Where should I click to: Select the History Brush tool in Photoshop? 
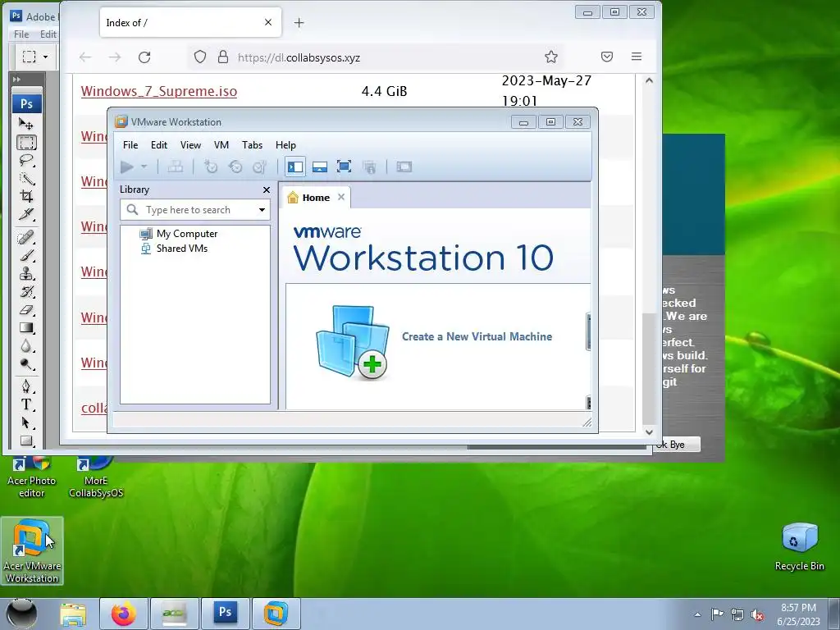click(x=26, y=292)
